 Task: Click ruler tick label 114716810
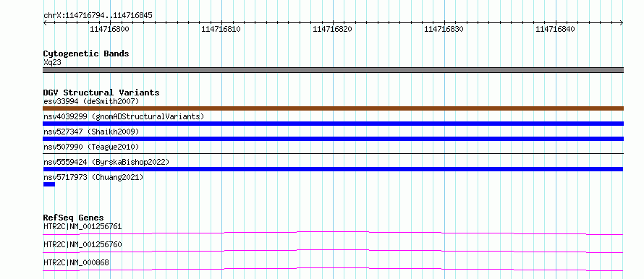(221, 29)
